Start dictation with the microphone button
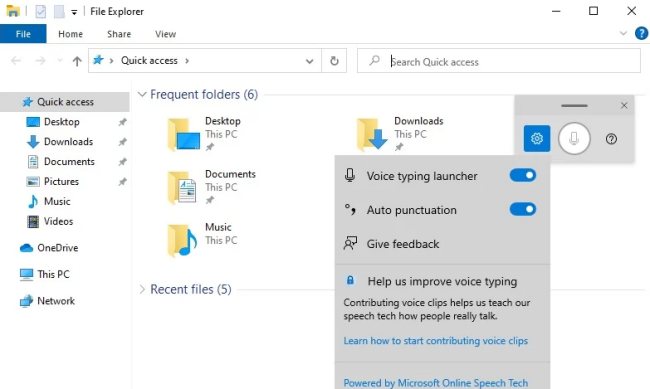 [574, 138]
